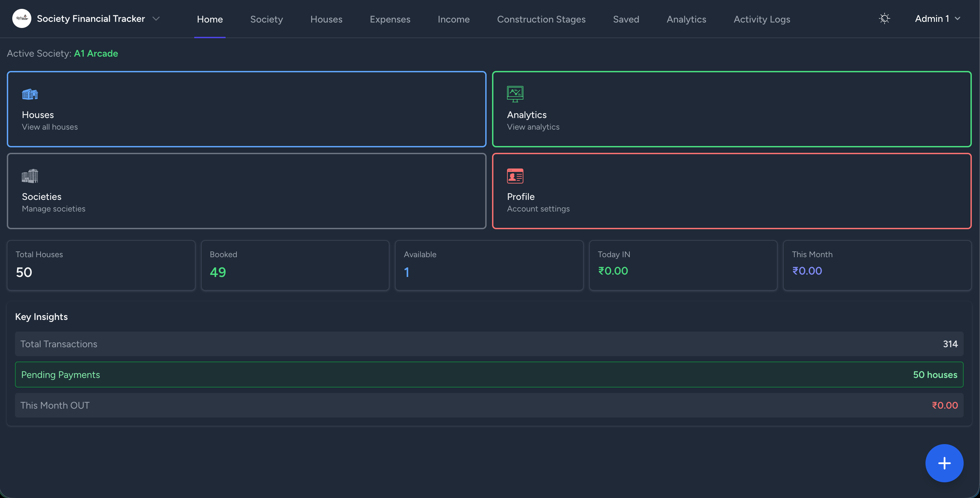
Task: Open View all houses card
Action: click(246, 109)
